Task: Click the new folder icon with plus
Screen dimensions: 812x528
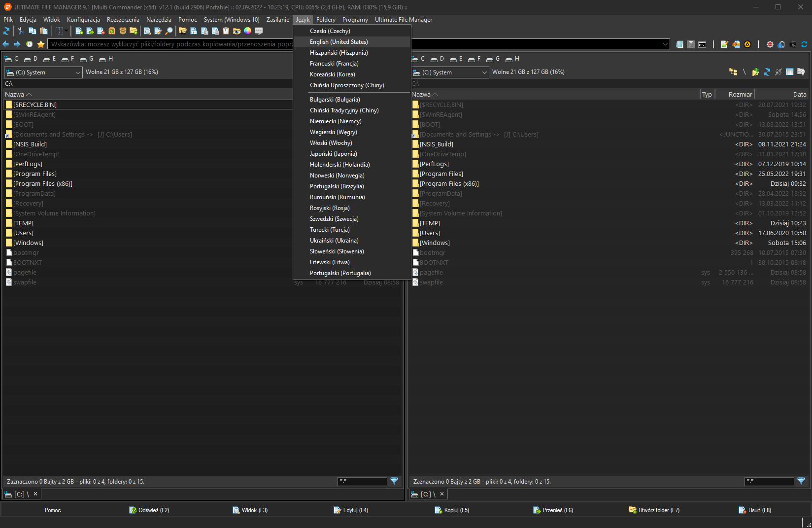Action: coord(134,31)
